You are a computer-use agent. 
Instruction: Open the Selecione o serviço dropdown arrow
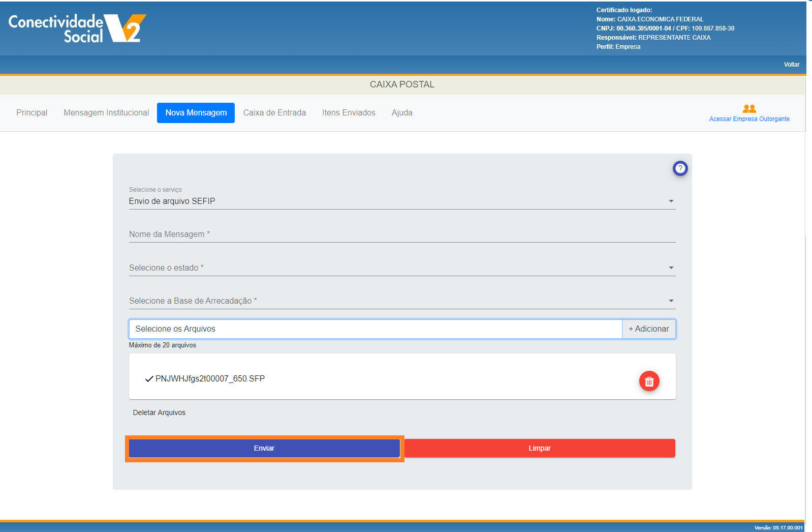pyautogui.click(x=671, y=201)
